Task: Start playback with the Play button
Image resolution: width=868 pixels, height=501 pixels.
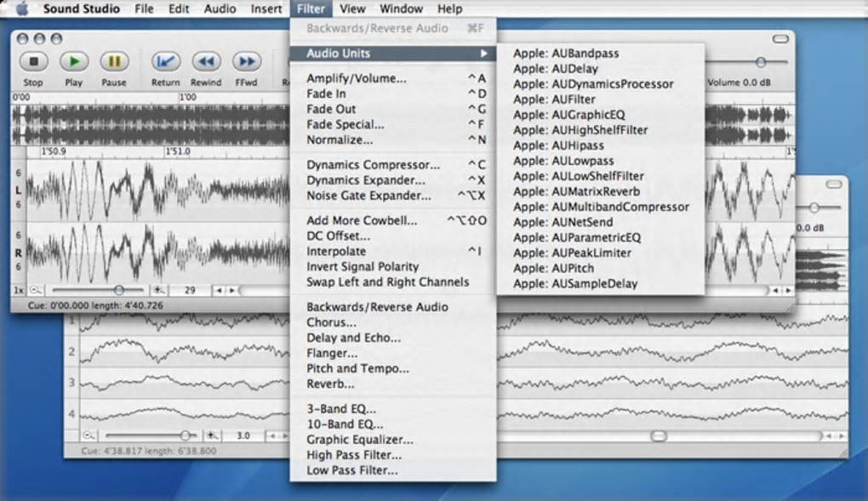Action: pyautogui.click(x=74, y=61)
